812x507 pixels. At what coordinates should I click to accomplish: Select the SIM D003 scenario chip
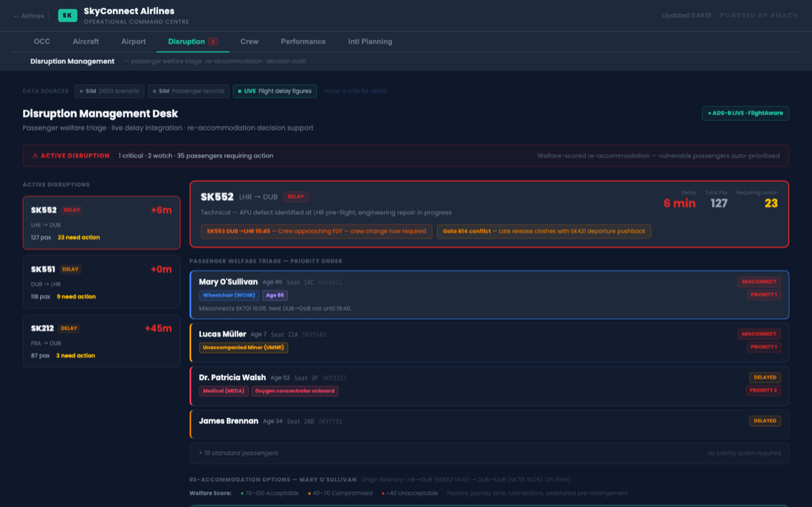109,92
